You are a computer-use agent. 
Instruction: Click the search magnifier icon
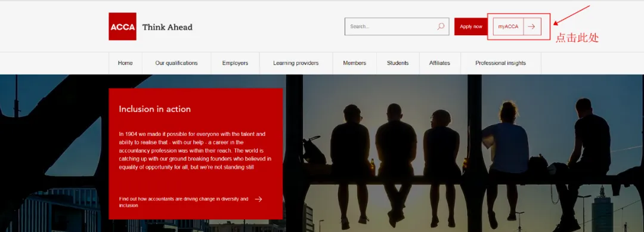coord(441,26)
